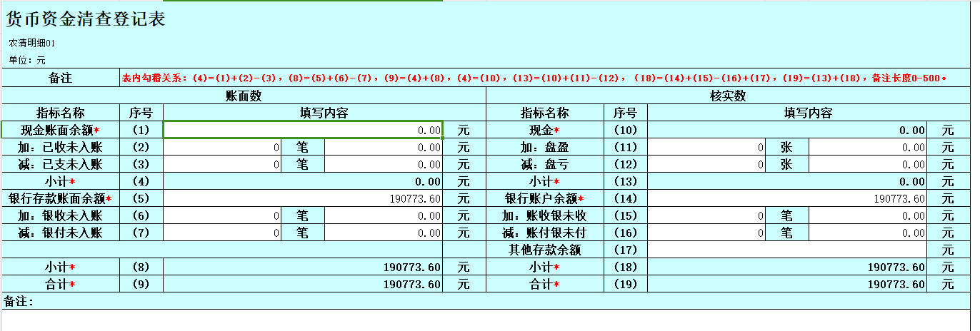
Task: Click the 减:盘亏 indicator label
Action: [x=544, y=164]
